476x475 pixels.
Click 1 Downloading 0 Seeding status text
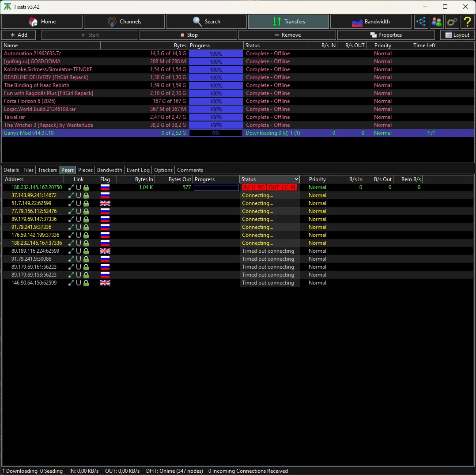pos(33,471)
